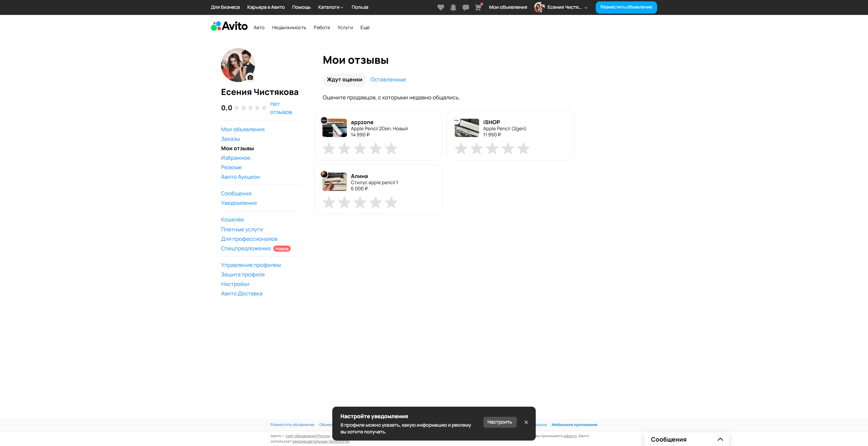Click the Avito logo
The height and width of the screenshot is (446, 868).
(229, 26)
